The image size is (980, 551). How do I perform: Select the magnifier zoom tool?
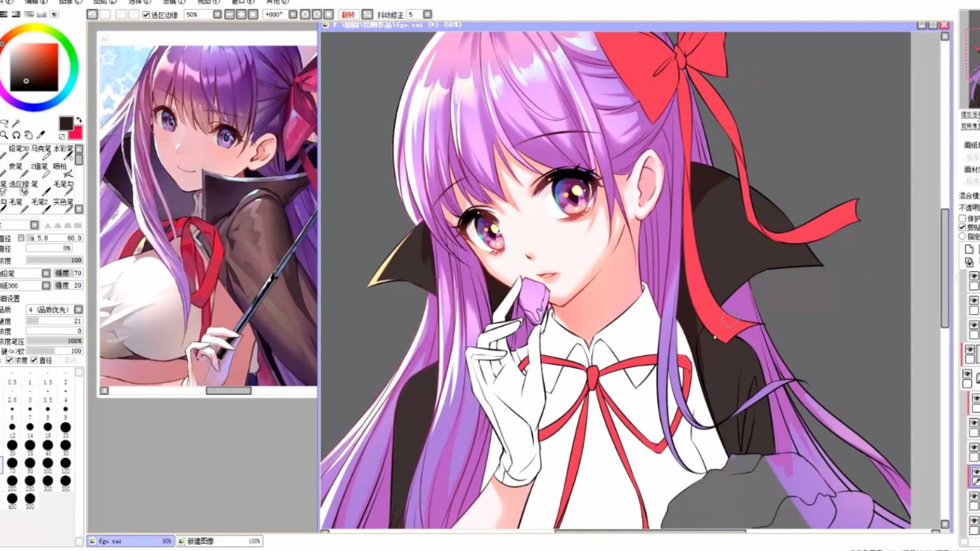pyautogui.click(x=4, y=135)
